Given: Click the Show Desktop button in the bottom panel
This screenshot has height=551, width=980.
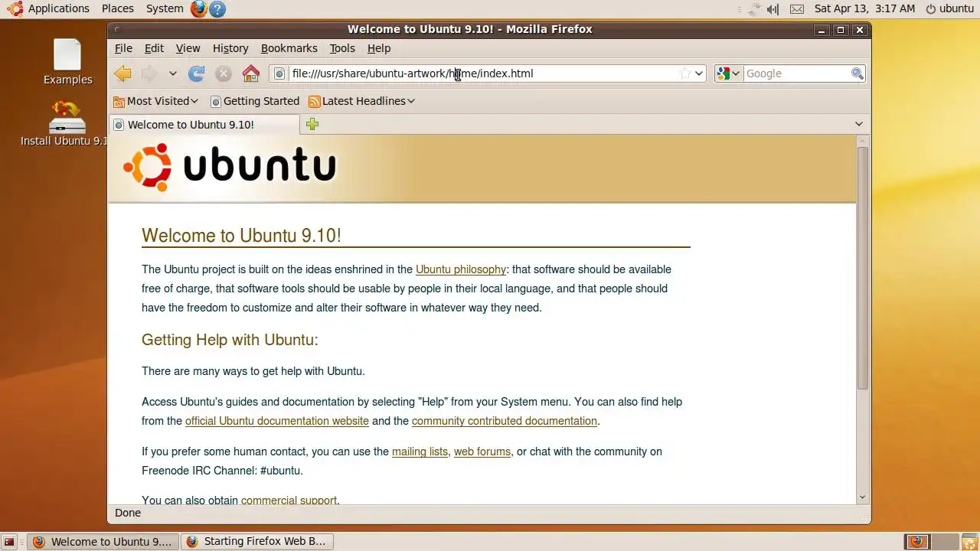Looking at the screenshot, I should (x=9, y=542).
